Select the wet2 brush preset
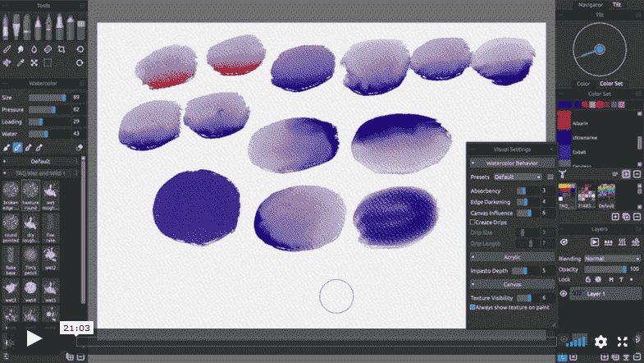This screenshot has height=363, width=644. click(51, 260)
